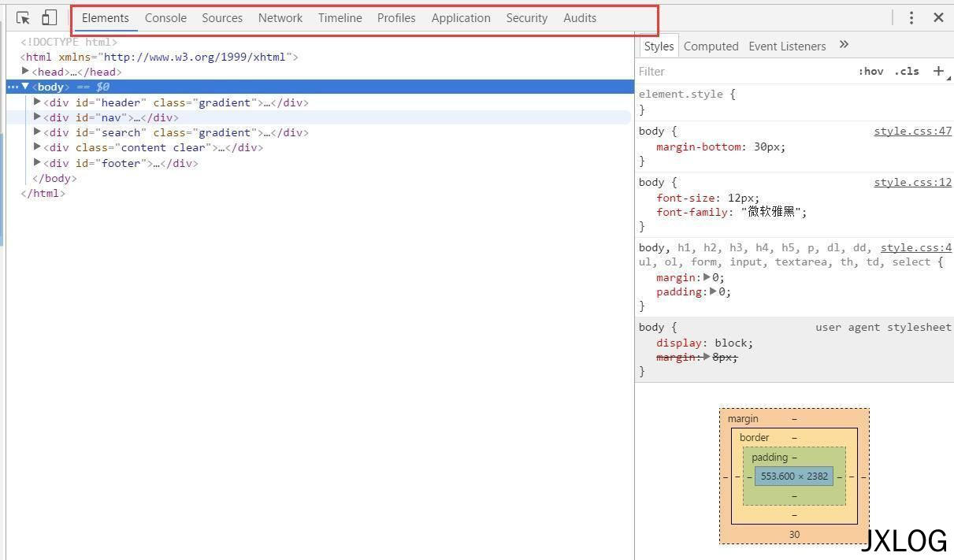This screenshot has height=560, width=954.
Task: Click the user agent stylesheet label
Action: click(x=883, y=327)
